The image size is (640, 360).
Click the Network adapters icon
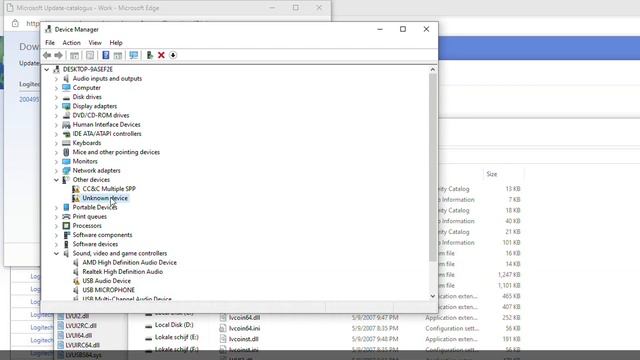[66, 171]
